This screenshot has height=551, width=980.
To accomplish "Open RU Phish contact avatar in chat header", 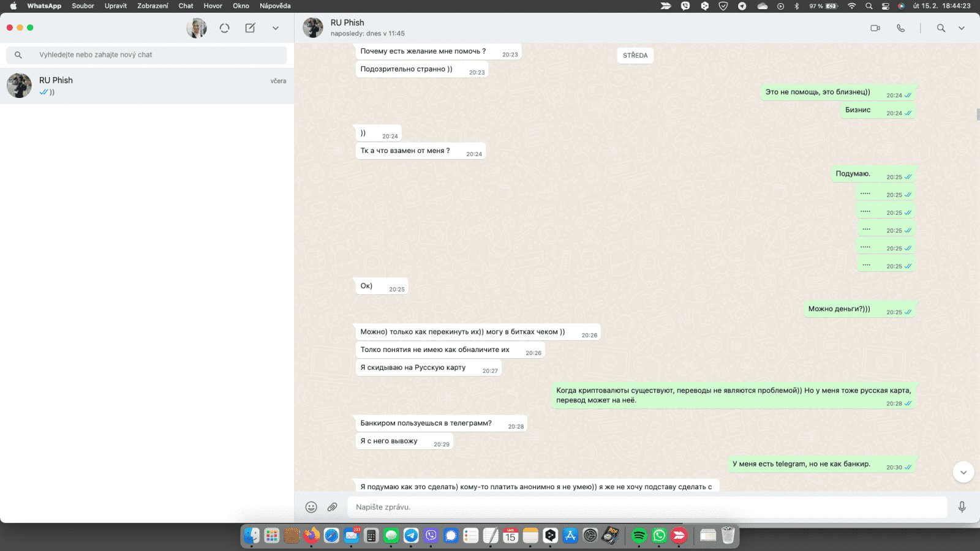I will pos(313,28).
